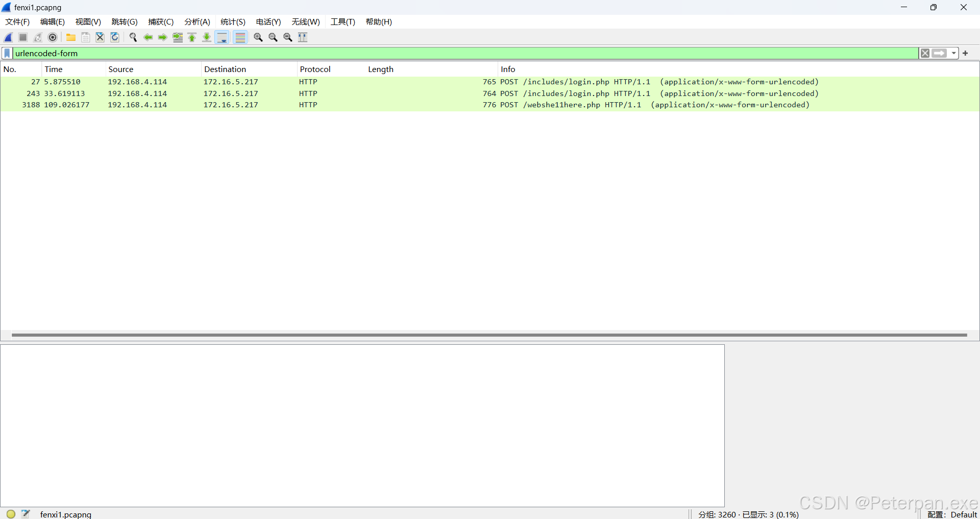Restart the current capture
Image resolution: width=980 pixels, height=519 pixels.
pyautogui.click(x=38, y=37)
